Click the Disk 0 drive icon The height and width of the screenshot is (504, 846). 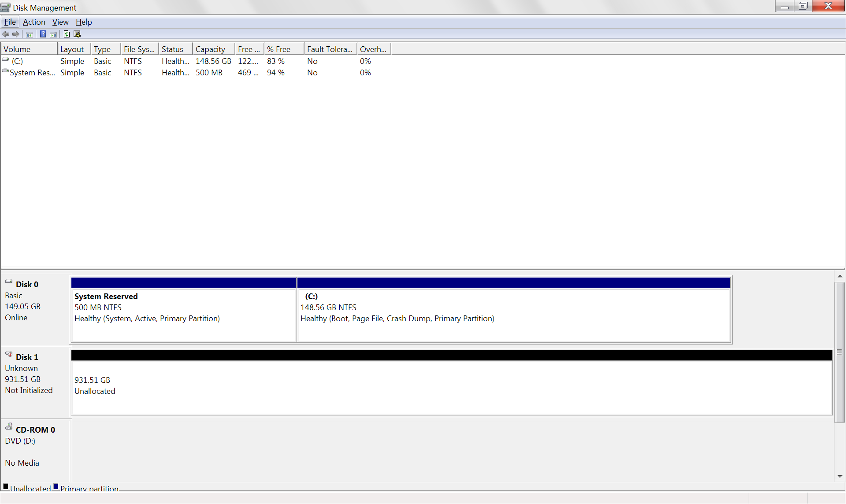[9, 281]
